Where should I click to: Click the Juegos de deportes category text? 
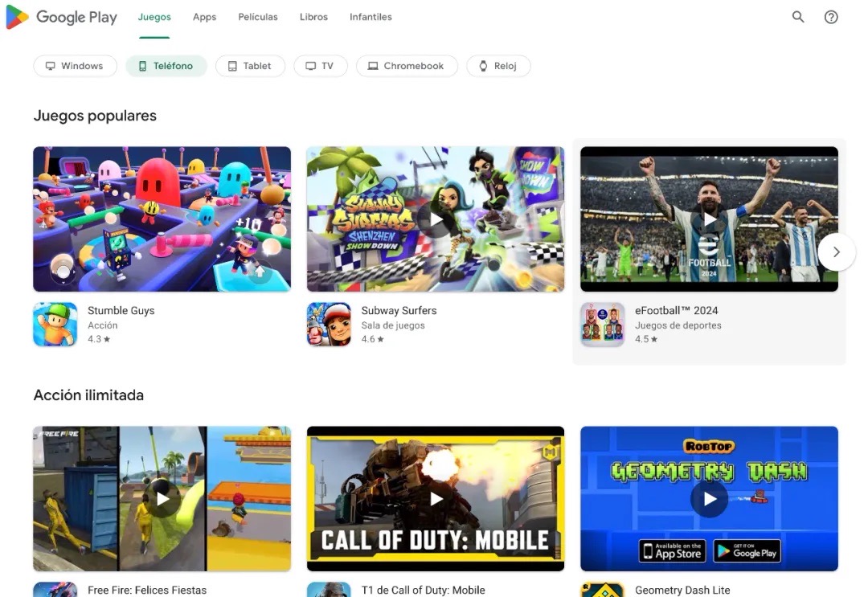click(678, 325)
